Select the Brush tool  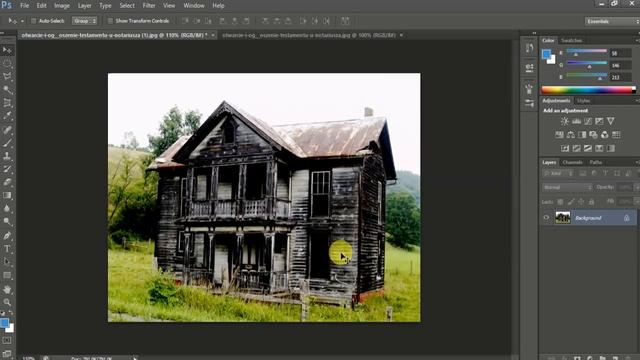[x=7, y=143]
